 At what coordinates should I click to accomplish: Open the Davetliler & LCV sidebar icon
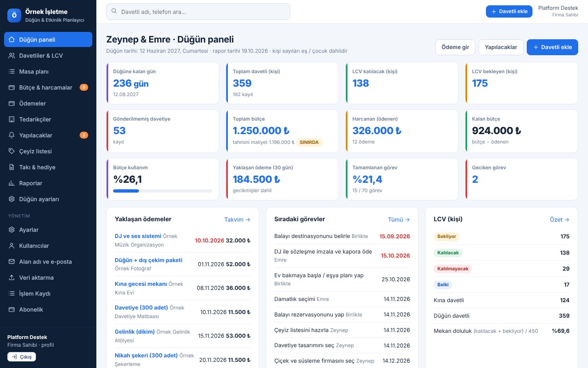(x=11, y=56)
